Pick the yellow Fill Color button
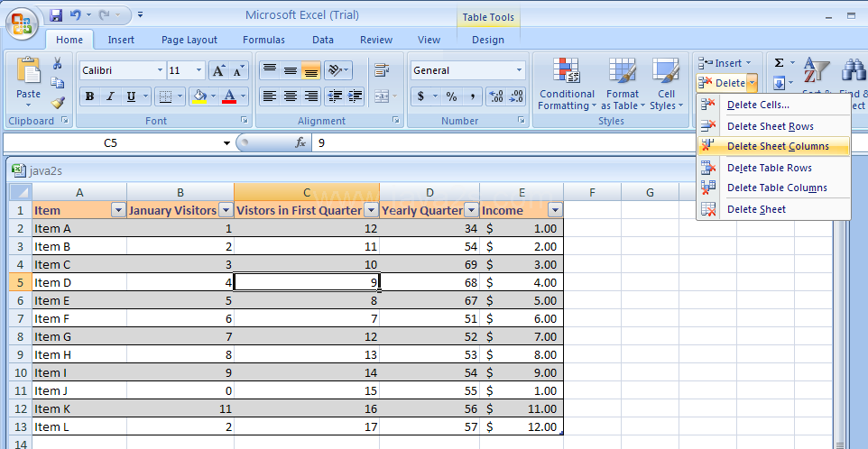Screen dimensions: 868x449 click(199, 96)
